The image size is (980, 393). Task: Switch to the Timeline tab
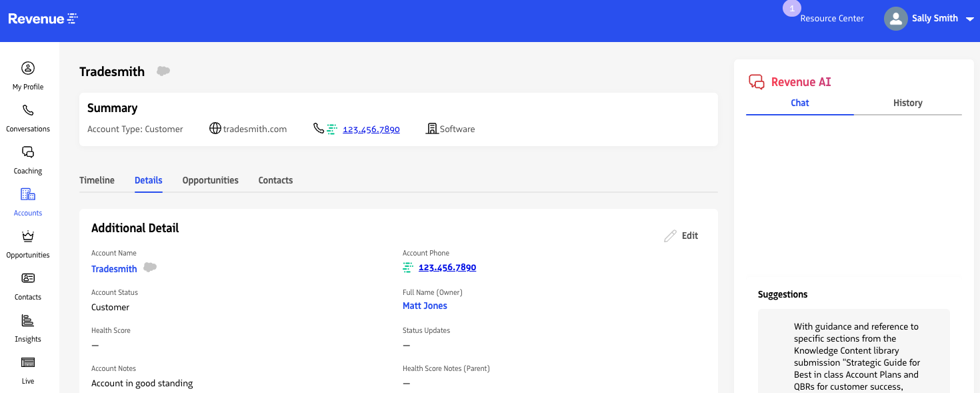97,180
